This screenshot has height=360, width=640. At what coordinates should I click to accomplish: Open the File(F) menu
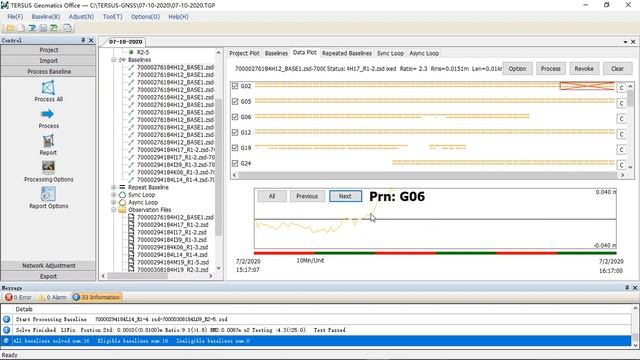coord(15,17)
